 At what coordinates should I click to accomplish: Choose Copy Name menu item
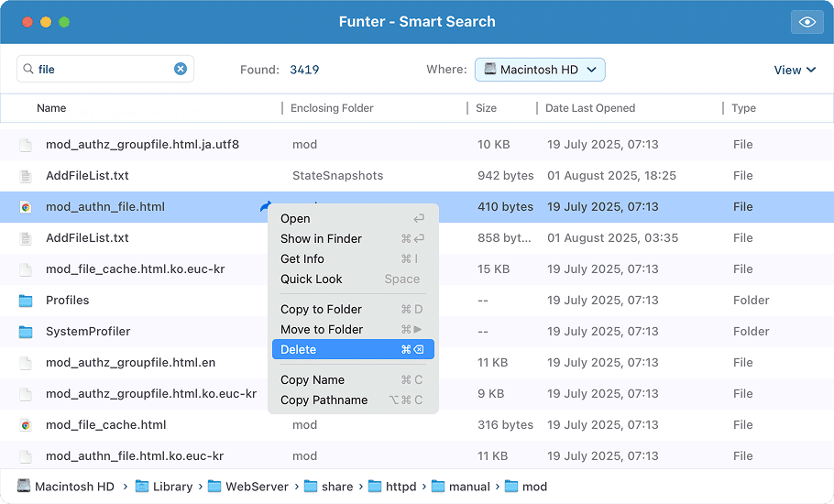click(x=353, y=380)
